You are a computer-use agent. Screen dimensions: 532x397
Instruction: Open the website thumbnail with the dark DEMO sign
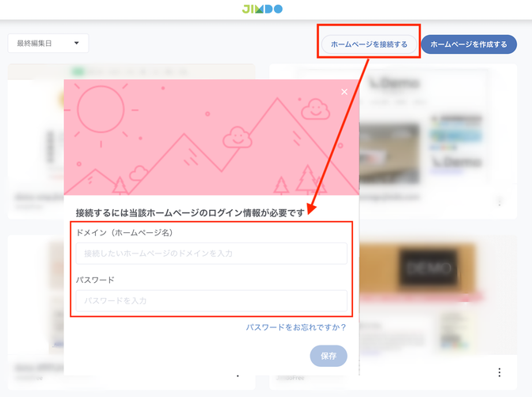pos(438,295)
